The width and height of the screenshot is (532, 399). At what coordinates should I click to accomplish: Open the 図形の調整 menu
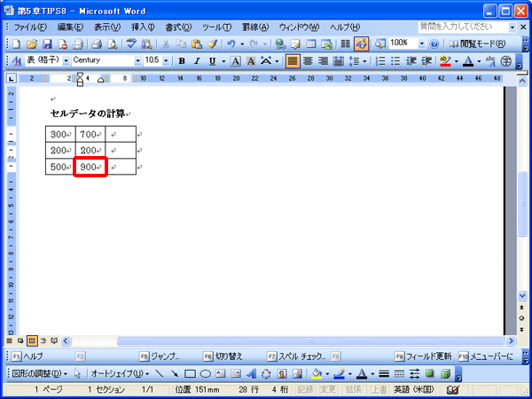pos(39,374)
